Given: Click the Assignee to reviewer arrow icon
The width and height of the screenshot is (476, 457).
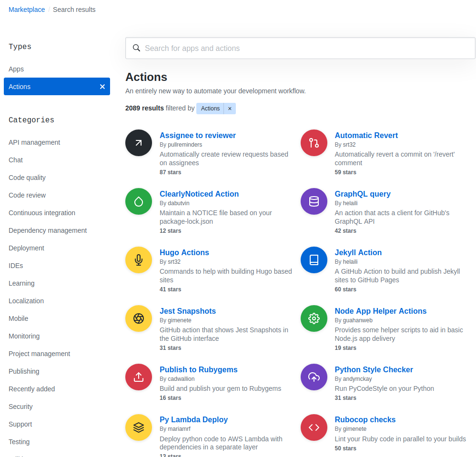Looking at the screenshot, I should (x=138, y=142).
